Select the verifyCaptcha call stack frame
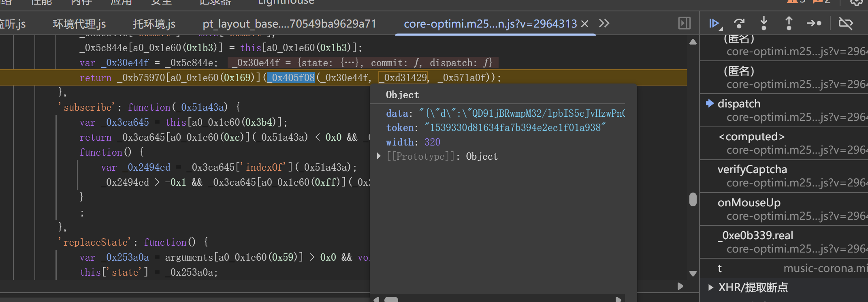The height and width of the screenshot is (302, 868). pos(752,169)
